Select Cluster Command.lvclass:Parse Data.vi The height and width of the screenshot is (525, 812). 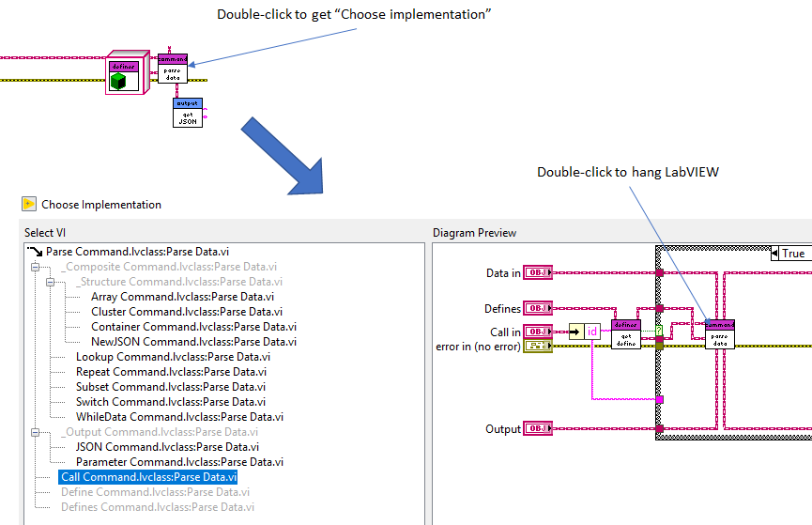coord(187,312)
